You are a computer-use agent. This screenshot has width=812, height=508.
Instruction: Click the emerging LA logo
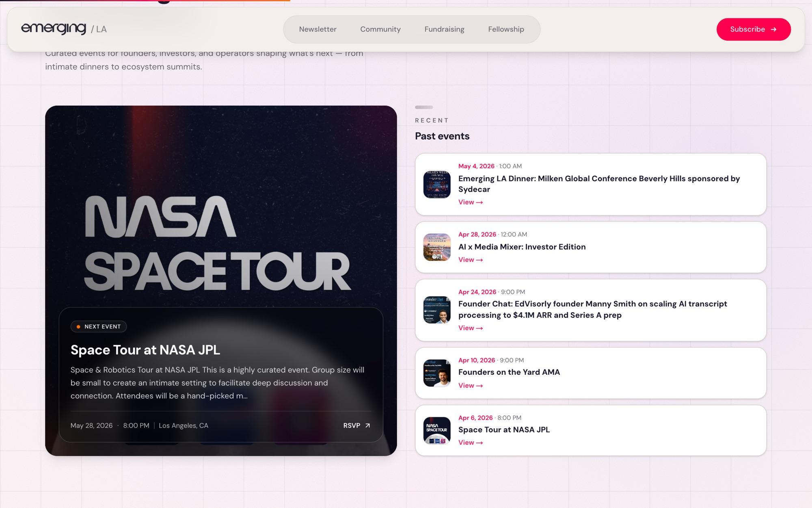64,29
